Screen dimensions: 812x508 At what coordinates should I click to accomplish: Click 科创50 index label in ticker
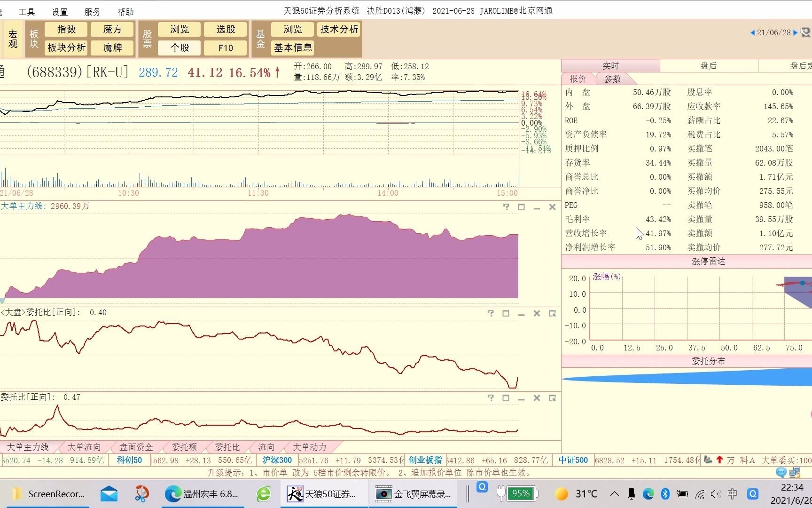tap(129, 460)
